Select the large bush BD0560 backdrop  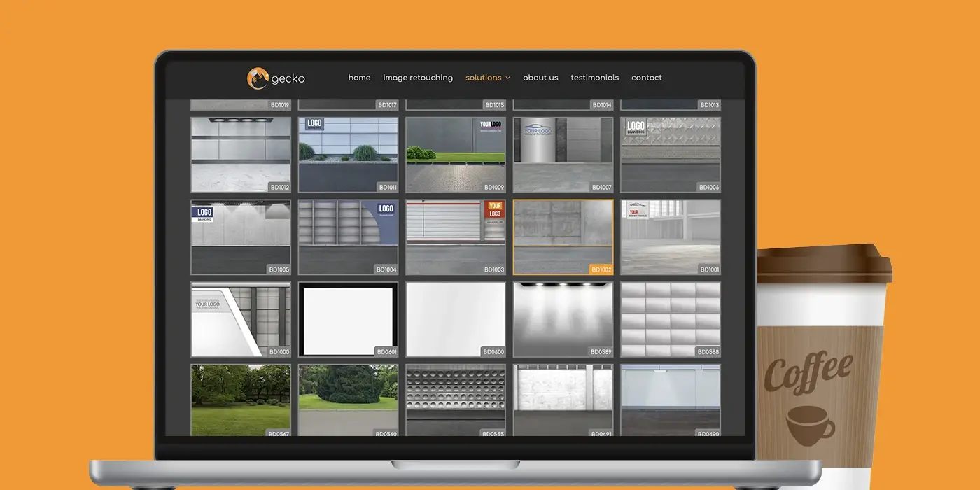click(x=348, y=400)
